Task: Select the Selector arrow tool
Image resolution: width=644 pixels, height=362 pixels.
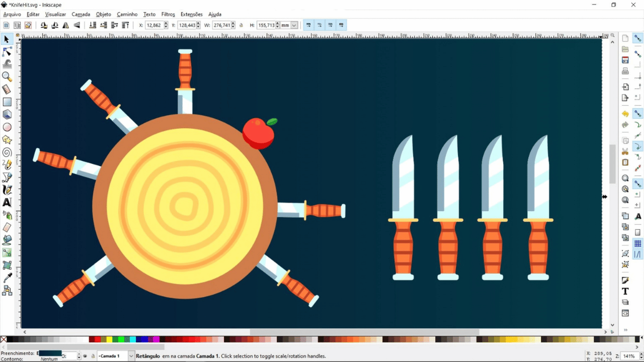Action: point(7,39)
